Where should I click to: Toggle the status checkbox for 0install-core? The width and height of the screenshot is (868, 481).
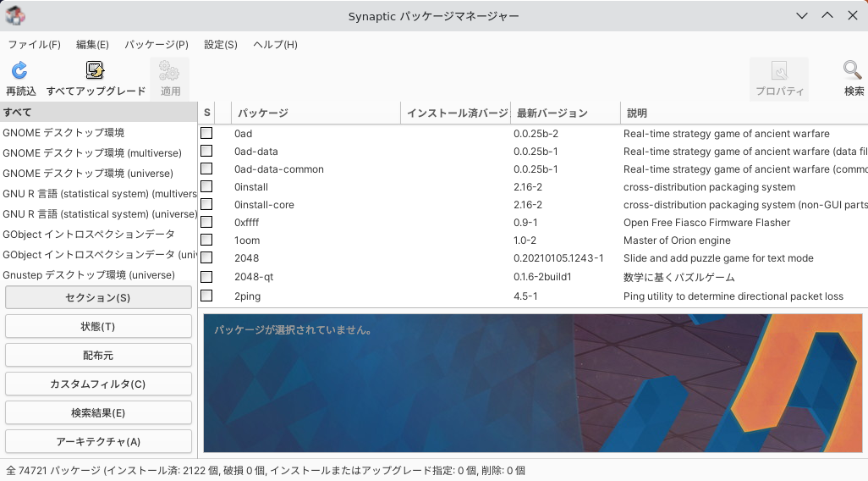(x=206, y=204)
